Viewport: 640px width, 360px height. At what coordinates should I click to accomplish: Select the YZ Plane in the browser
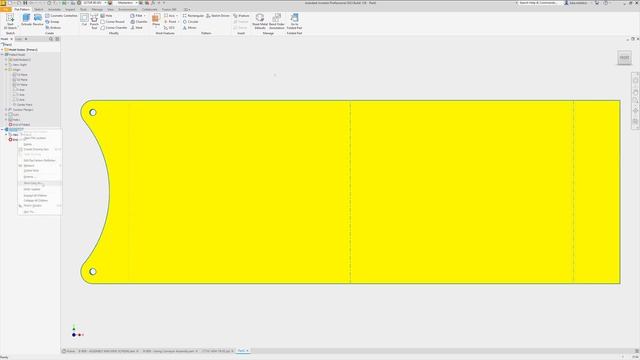point(20,75)
